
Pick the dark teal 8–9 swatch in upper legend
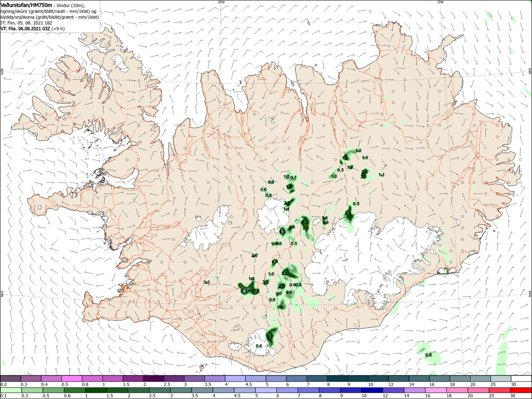(x=337, y=379)
